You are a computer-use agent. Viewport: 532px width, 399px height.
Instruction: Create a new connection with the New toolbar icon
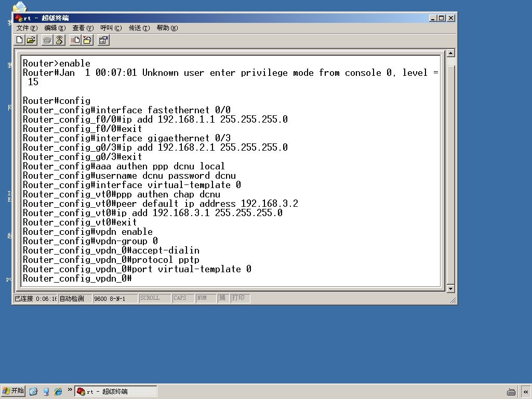(20, 40)
